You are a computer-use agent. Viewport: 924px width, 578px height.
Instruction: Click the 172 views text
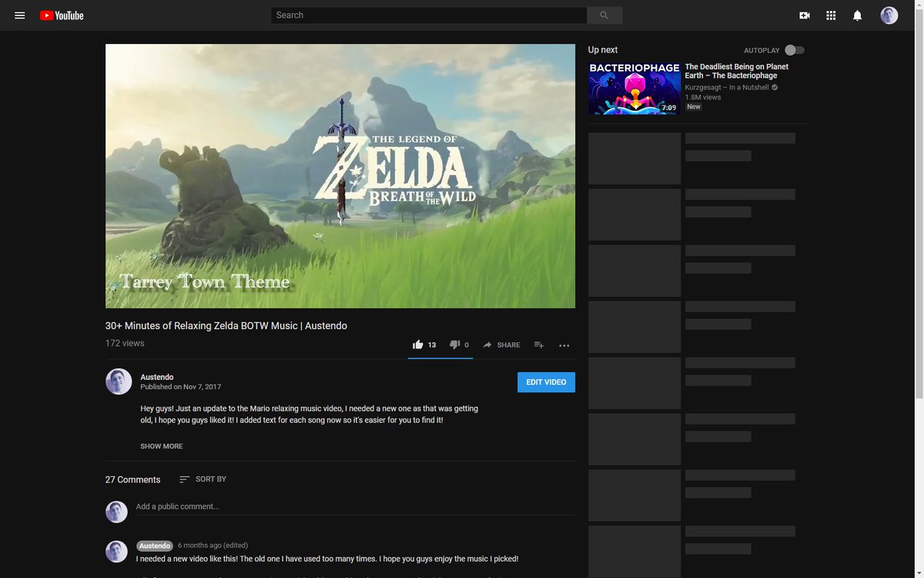tap(125, 343)
